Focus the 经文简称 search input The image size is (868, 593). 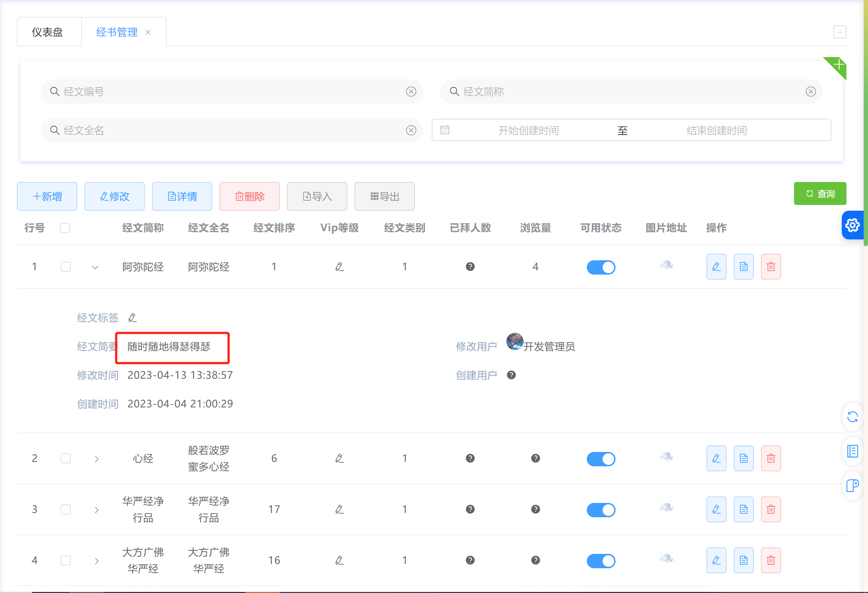coord(631,92)
